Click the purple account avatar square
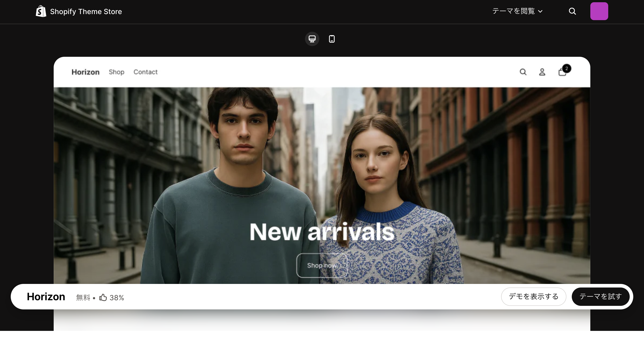The height and width of the screenshot is (351, 644). [x=599, y=11]
